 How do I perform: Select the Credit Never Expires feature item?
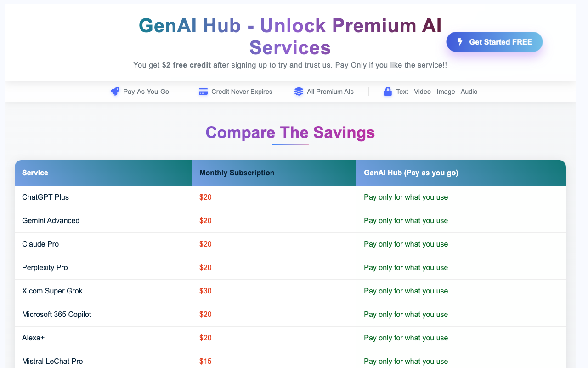[235, 92]
